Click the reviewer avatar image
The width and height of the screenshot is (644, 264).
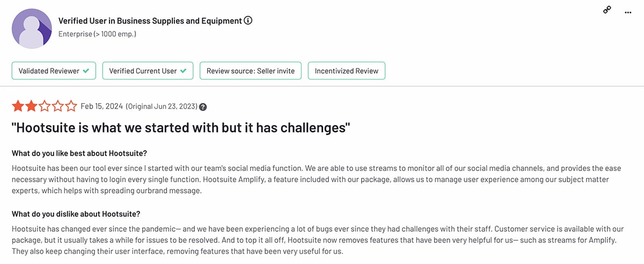(32, 28)
